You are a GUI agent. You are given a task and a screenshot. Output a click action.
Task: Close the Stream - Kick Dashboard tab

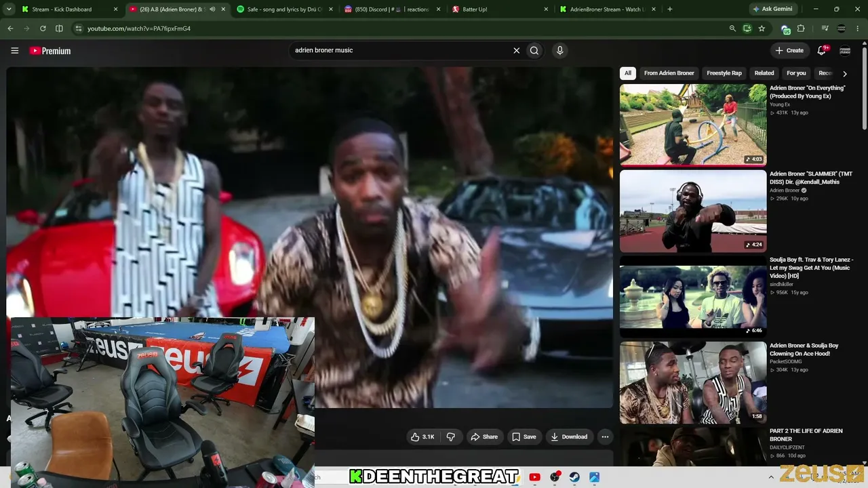[115, 9]
